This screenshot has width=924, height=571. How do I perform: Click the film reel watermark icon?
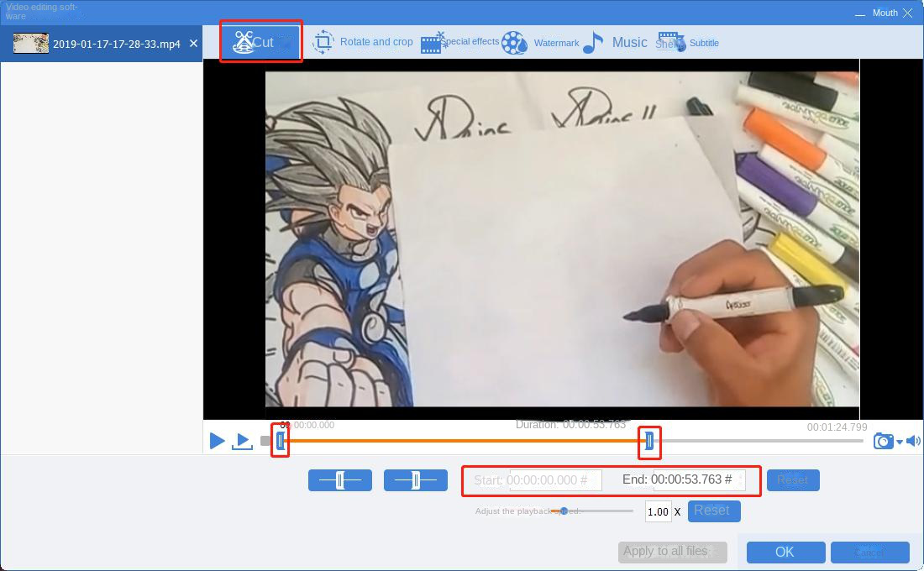[514, 43]
